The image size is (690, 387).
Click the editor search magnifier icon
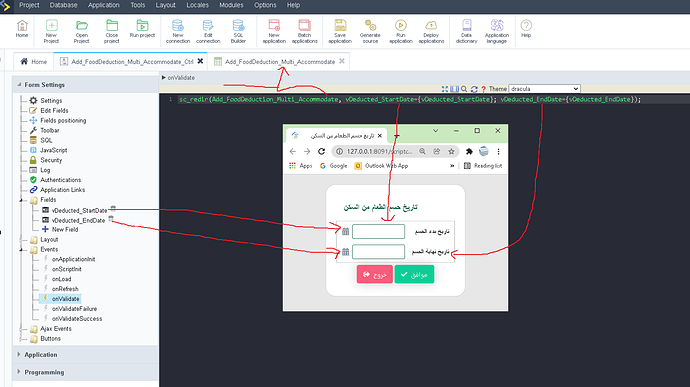464,89
